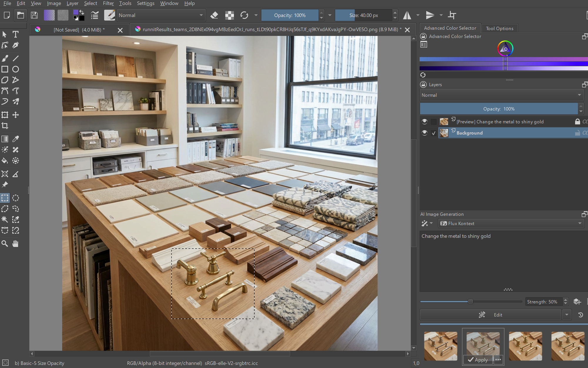Toggle eraser mode in top toolbar
Viewport: 588px width, 368px height.
pos(214,15)
